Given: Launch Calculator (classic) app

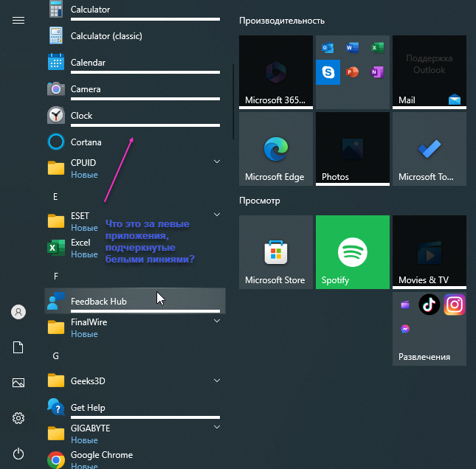Looking at the screenshot, I should (135, 36).
